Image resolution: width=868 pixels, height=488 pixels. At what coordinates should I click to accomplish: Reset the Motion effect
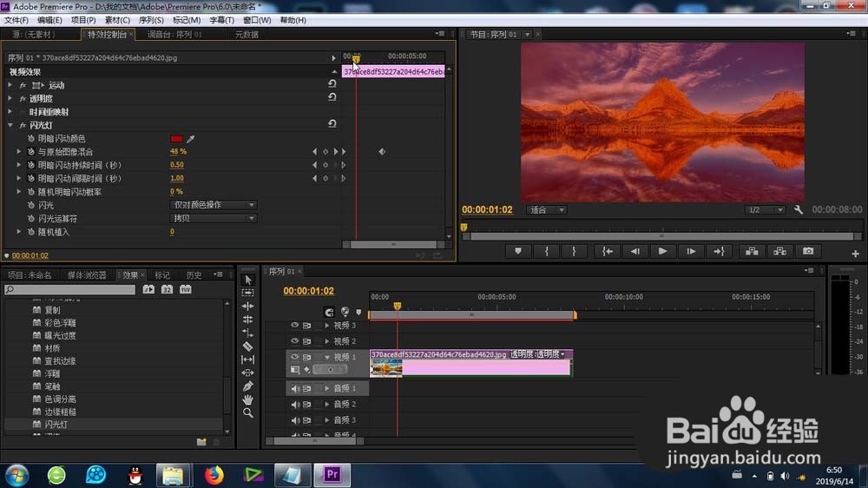332,83
